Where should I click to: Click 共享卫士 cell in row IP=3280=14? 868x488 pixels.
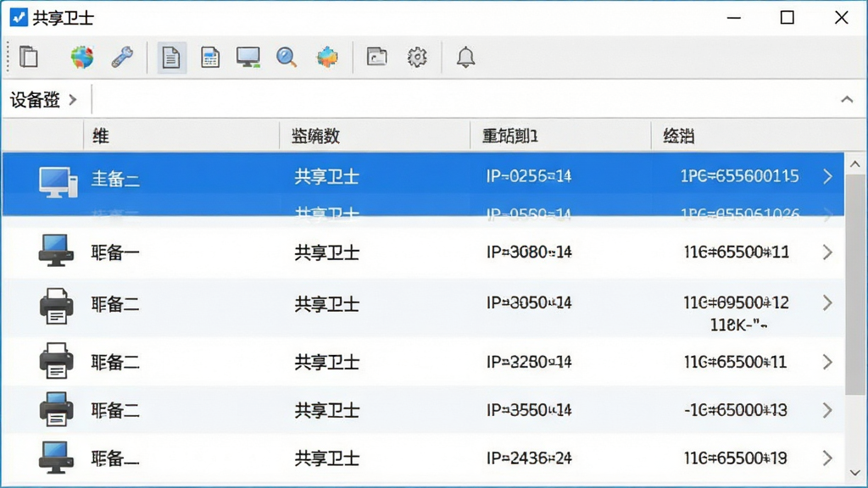pos(326,362)
